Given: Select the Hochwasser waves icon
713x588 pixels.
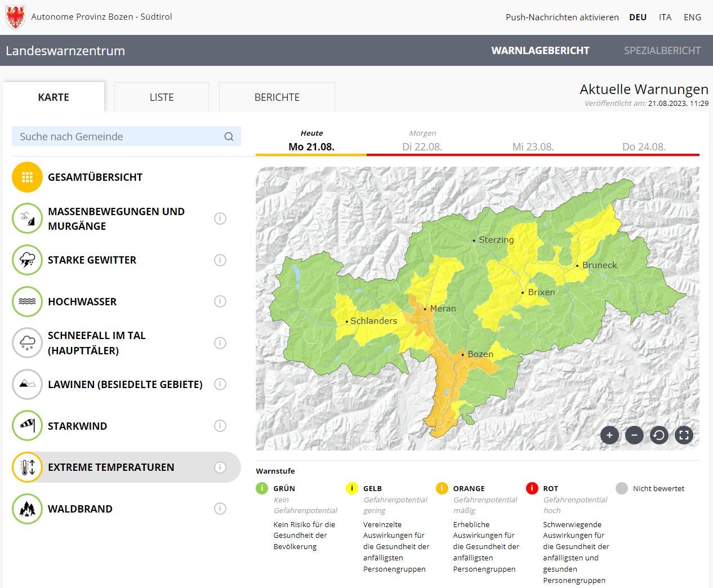Looking at the screenshot, I should 27,301.
